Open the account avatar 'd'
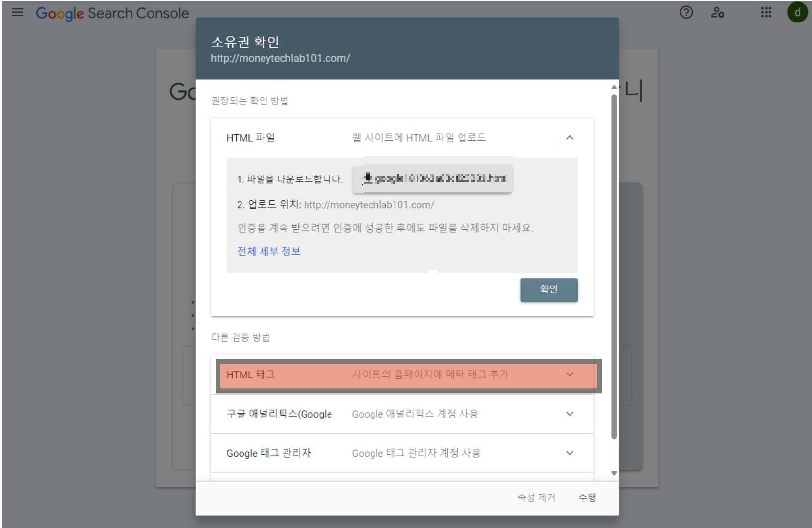The image size is (812, 528). [797, 13]
